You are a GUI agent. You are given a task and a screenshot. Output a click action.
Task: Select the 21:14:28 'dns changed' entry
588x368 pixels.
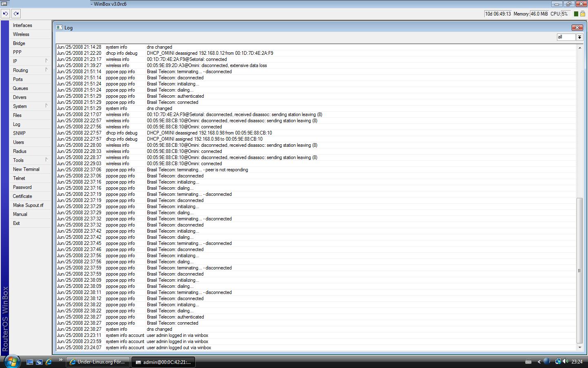coord(316,47)
